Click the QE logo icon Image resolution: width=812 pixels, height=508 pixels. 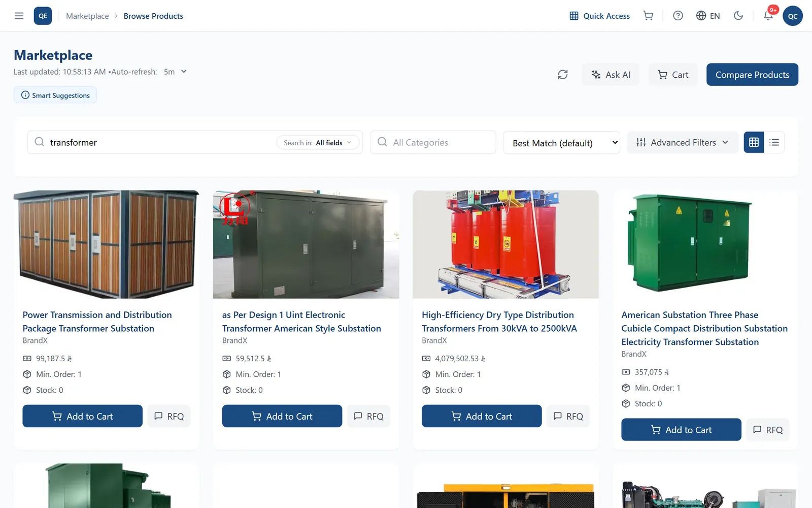pos(43,16)
